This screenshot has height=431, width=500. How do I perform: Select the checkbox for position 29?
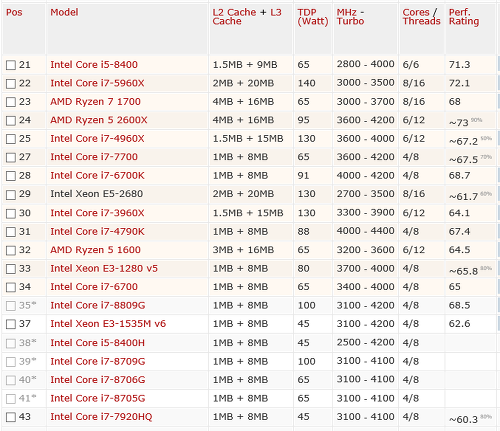coord(11,195)
